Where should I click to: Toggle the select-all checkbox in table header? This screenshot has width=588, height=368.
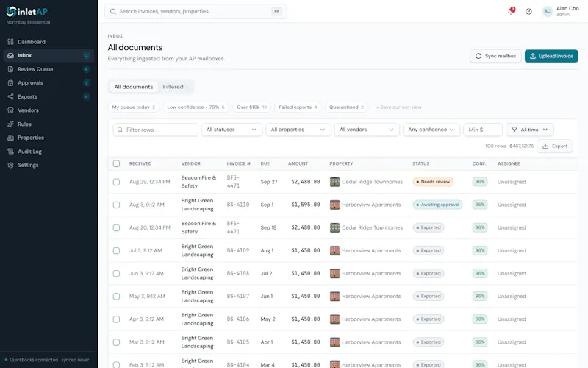(116, 163)
